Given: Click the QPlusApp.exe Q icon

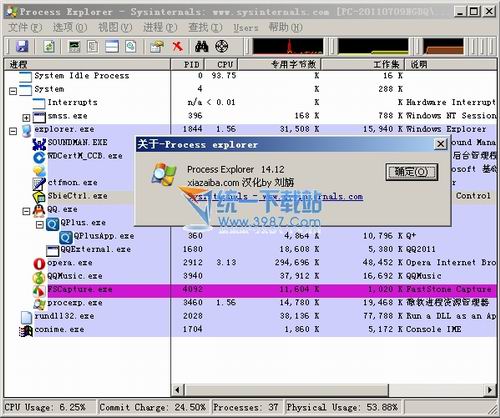Looking at the screenshot, I should click(65, 237).
